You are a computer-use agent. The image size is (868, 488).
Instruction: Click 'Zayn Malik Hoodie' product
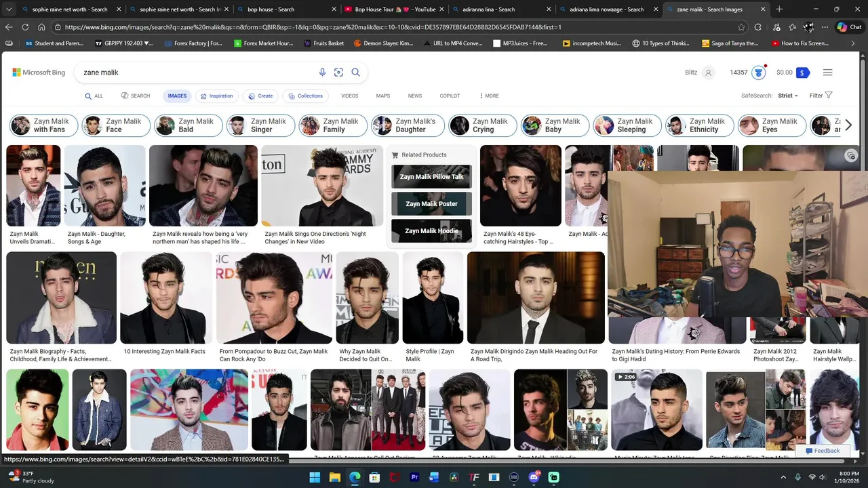click(x=431, y=231)
